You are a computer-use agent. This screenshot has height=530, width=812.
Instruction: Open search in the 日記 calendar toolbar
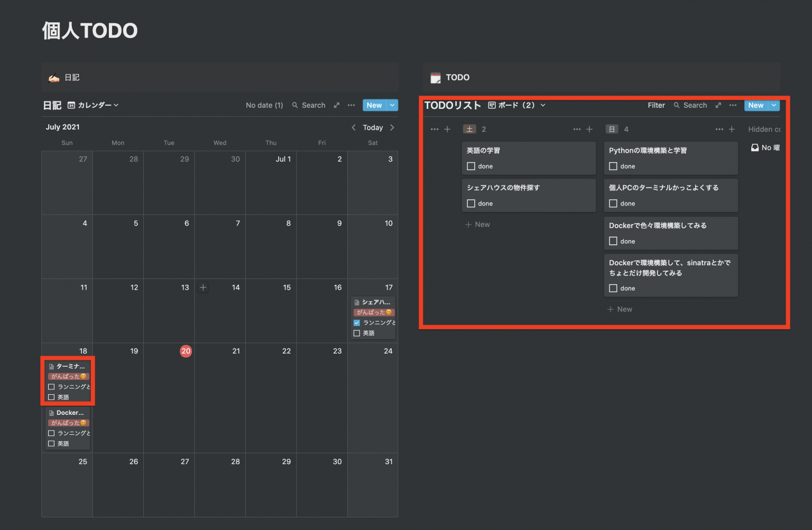pyautogui.click(x=309, y=105)
